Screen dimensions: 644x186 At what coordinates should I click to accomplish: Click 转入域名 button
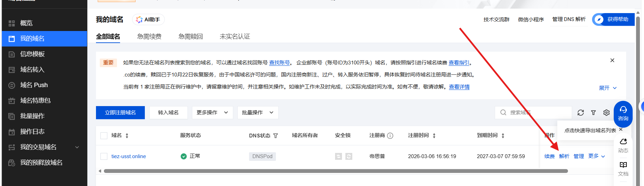pyautogui.click(x=168, y=113)
